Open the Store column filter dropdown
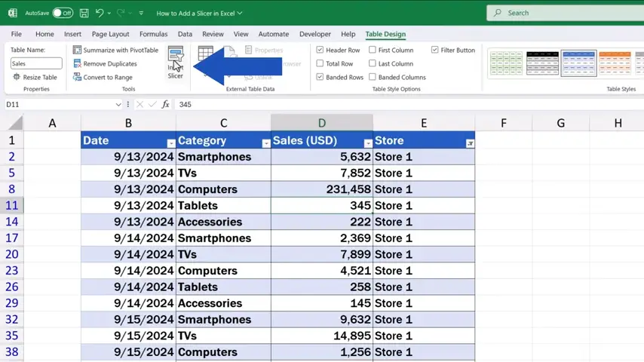Viewport: 644px width, 362px height. click(470, 143)
